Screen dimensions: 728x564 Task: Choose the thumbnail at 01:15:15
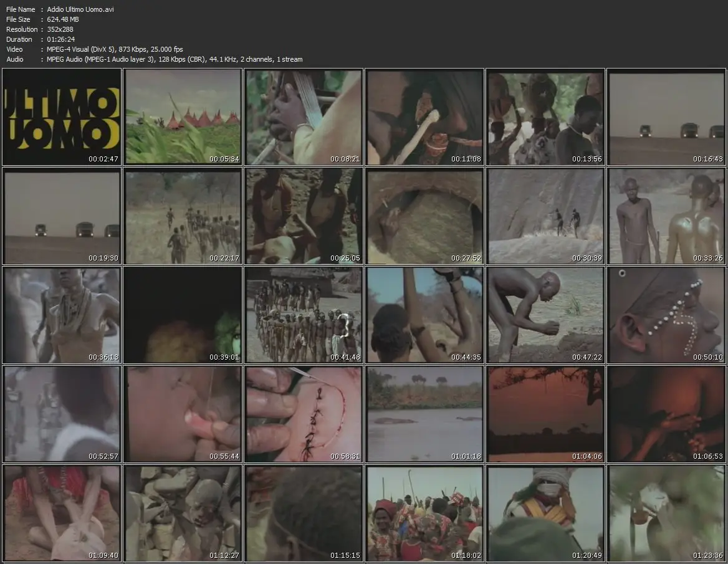point(304,514)
